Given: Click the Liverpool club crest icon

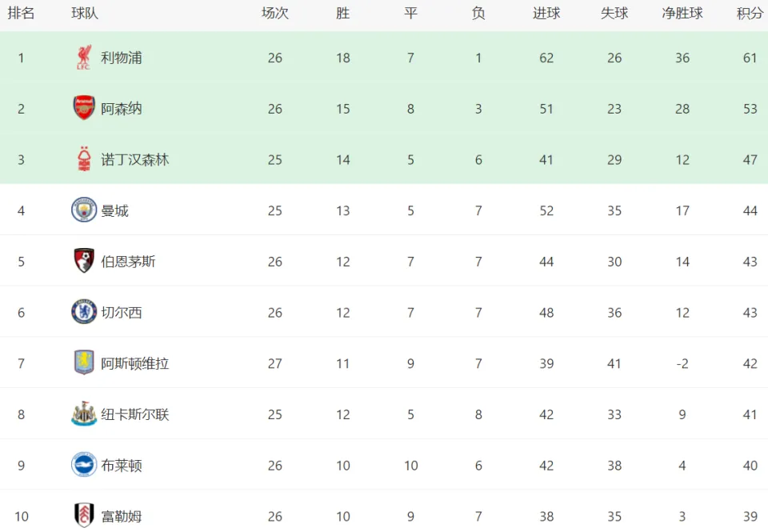Looking at the screenshot, I should pos(84,58).
